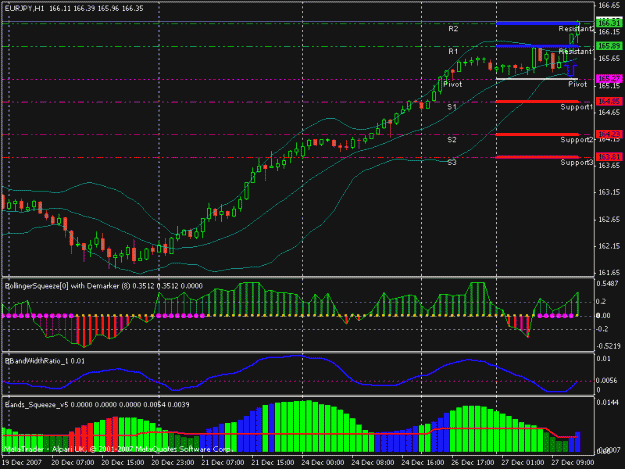
Task: Click the Support3 label
Action: (x=576, y=162)
